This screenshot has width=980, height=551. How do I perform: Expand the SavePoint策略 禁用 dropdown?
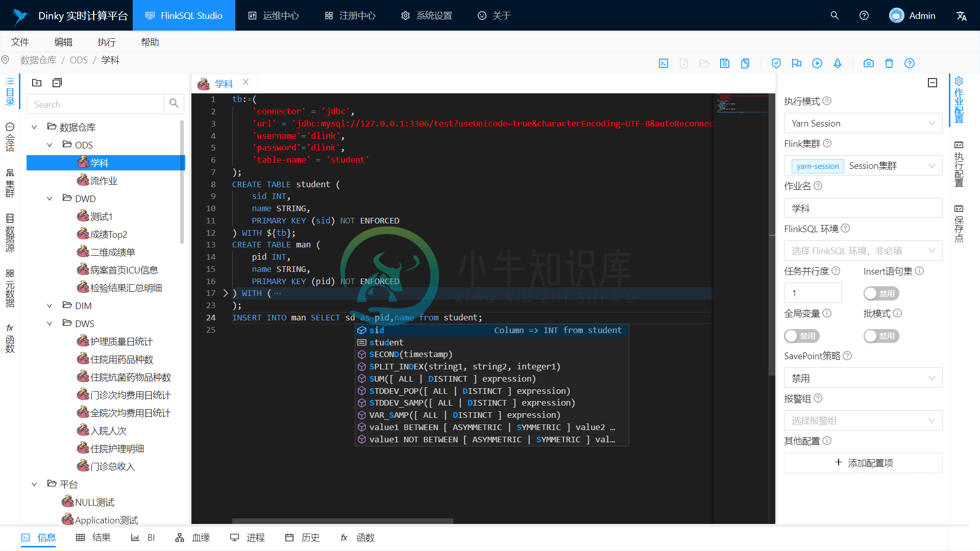[864, 378]
